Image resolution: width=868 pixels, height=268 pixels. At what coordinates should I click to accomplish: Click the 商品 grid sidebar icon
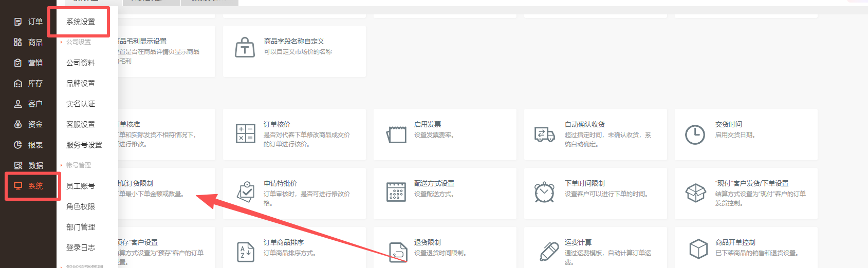[18, 42]
